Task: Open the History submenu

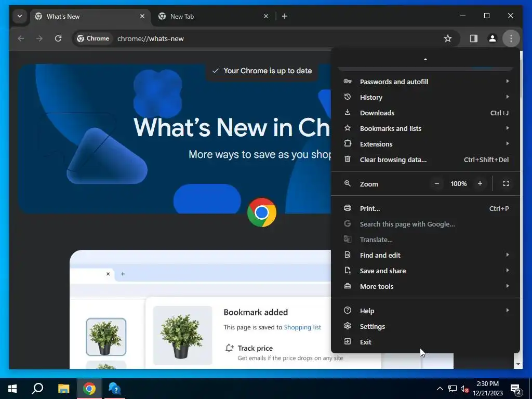Action: 425,97
